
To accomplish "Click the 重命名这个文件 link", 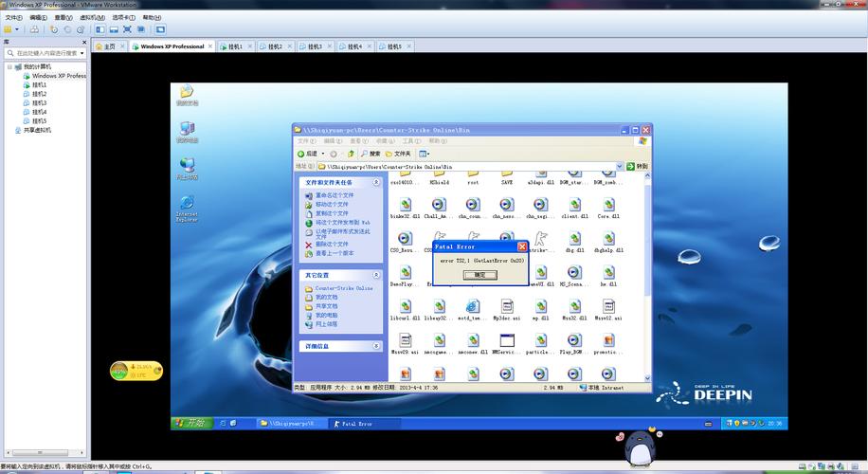I will point(335,195).
